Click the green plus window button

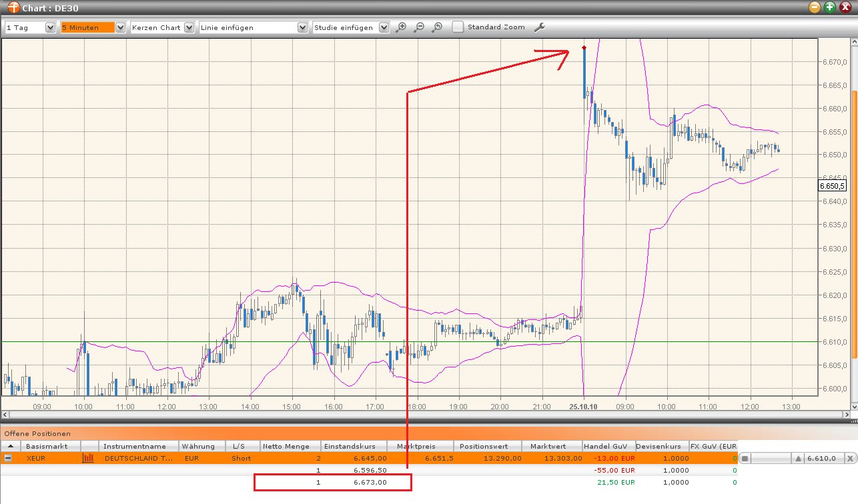tap(829, 7)
